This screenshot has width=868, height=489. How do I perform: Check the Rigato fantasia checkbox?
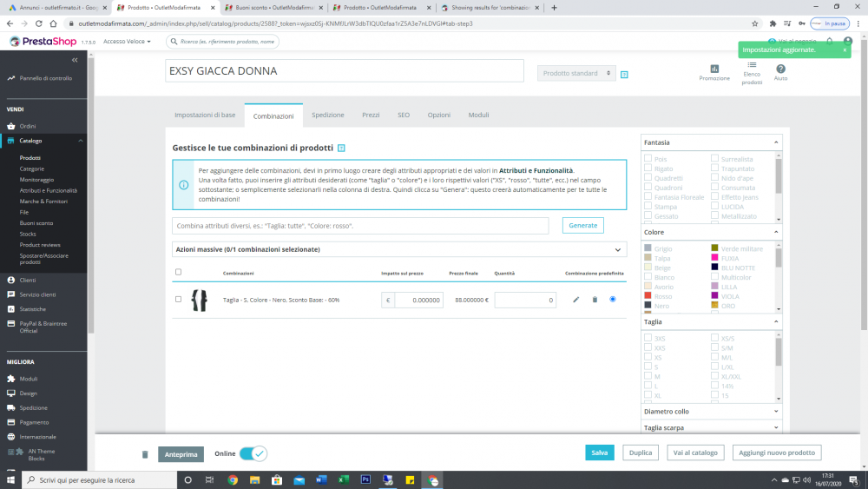pyautogui.click(x=648, y=168)
